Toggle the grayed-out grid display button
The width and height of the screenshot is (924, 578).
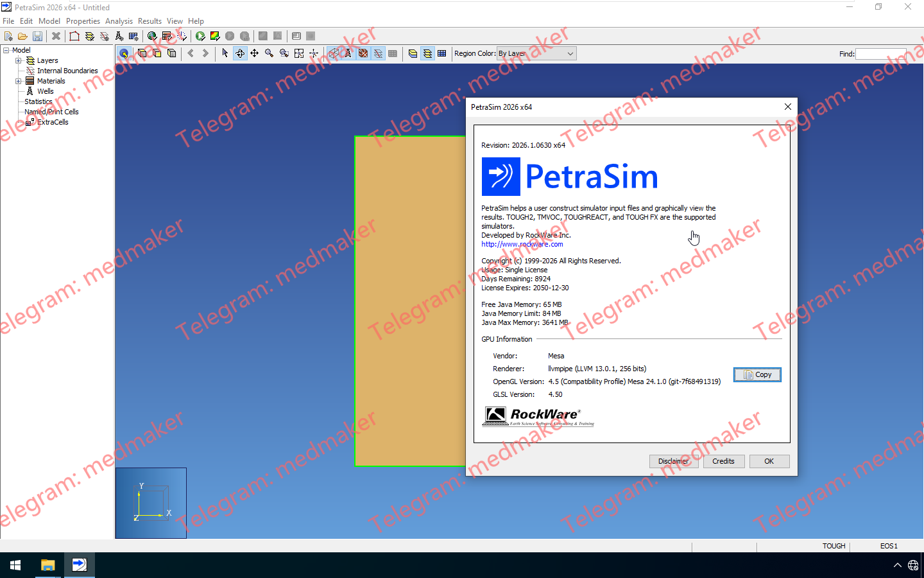pyautogui.click(x=393, y=53)
